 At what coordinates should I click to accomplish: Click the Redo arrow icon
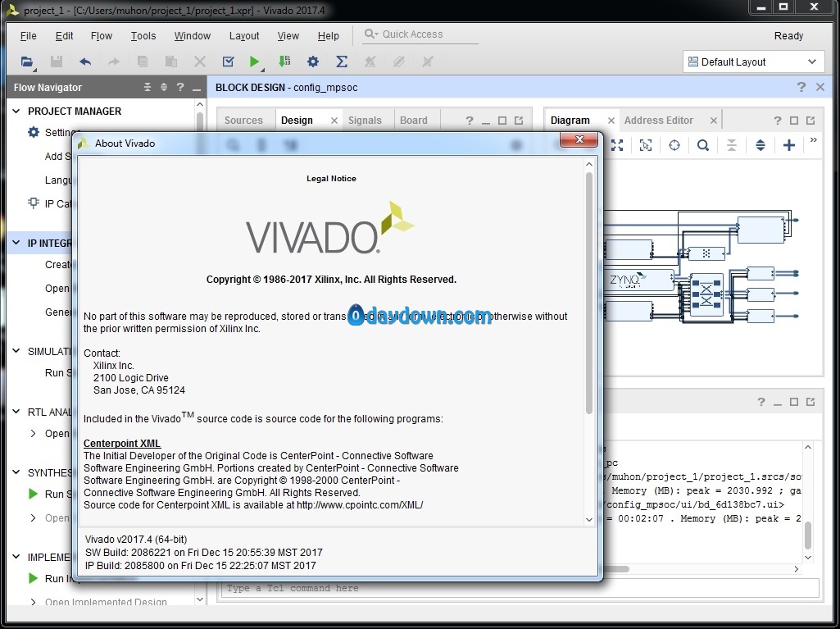coord(114,62)
